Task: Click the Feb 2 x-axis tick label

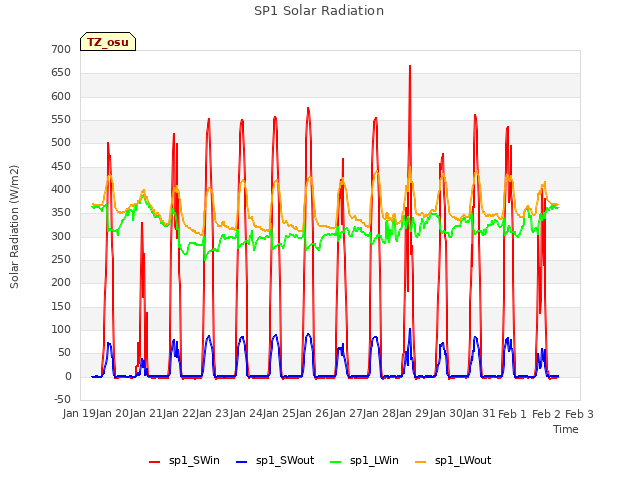Action: [546, 414]
